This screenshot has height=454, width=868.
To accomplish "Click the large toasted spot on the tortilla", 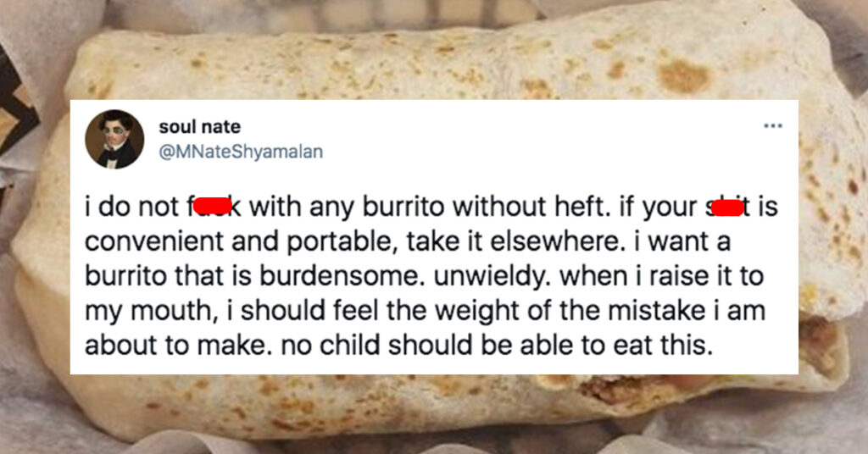I will [x=684, y=75].
